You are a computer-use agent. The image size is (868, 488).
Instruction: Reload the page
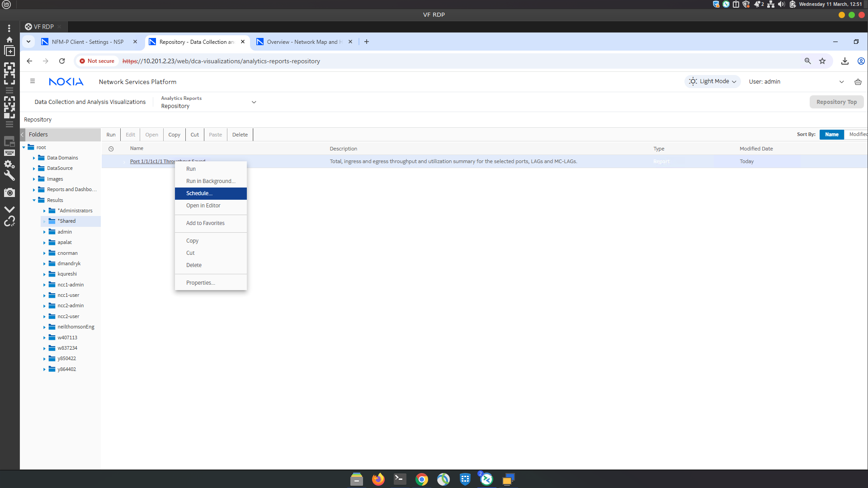[62, 61]
